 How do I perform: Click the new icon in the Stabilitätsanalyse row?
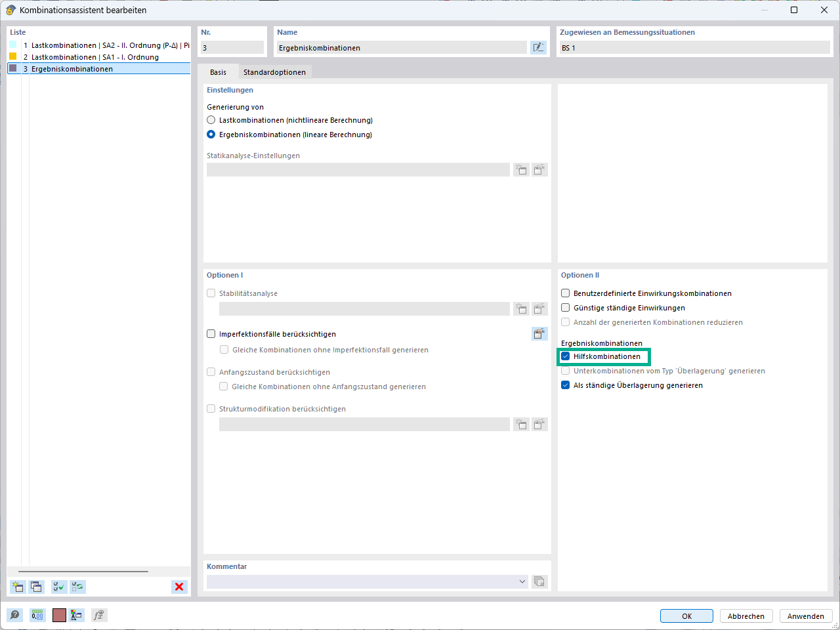[521, 308]
